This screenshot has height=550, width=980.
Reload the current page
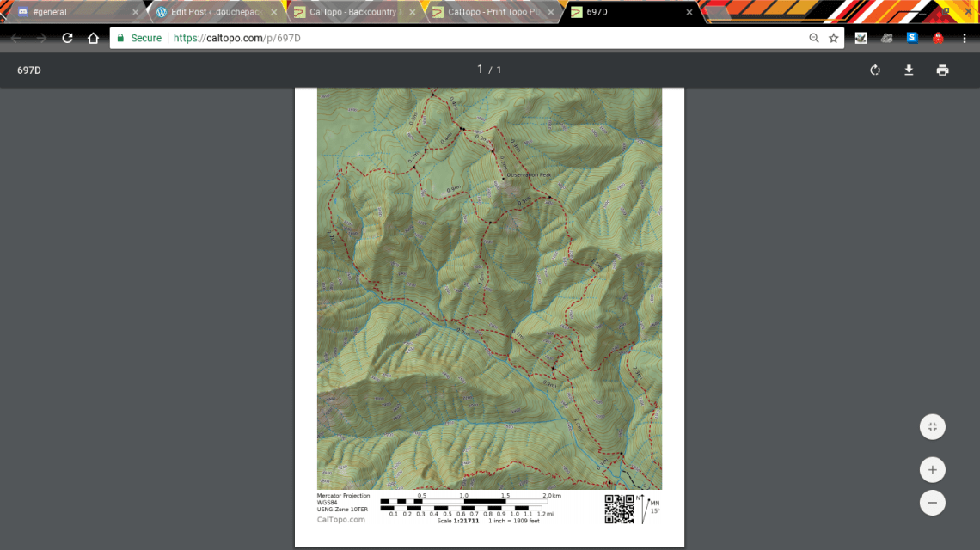pyautogui.click(x=66, y=38)
